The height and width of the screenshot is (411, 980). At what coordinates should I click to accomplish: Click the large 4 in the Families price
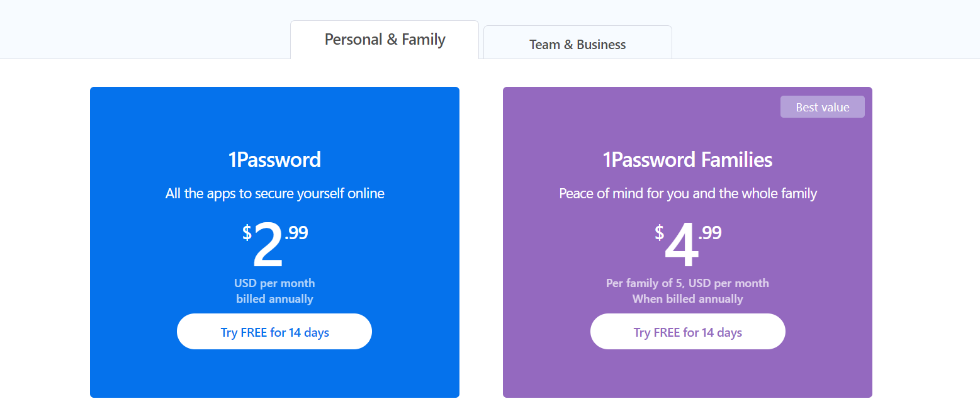[x=682, y=247]
